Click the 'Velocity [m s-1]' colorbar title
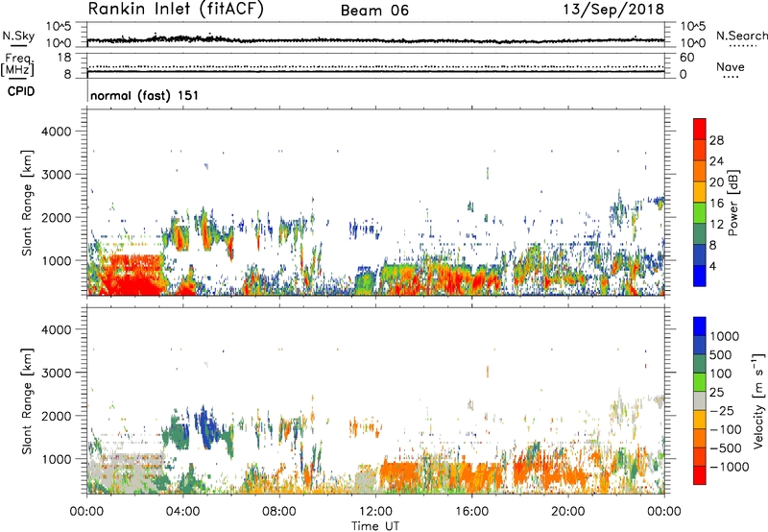Image resolution: width=768 pixels, height=532 pixels. tap(758, 401)
